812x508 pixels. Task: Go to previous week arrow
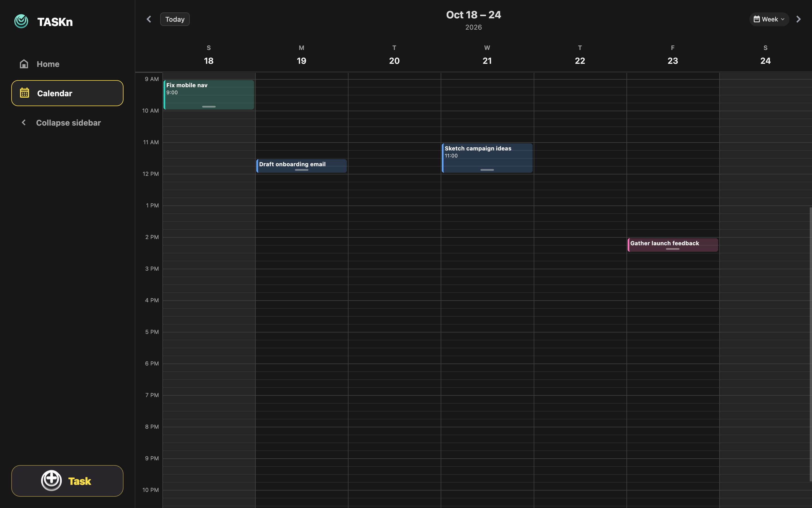coord(149,19)
